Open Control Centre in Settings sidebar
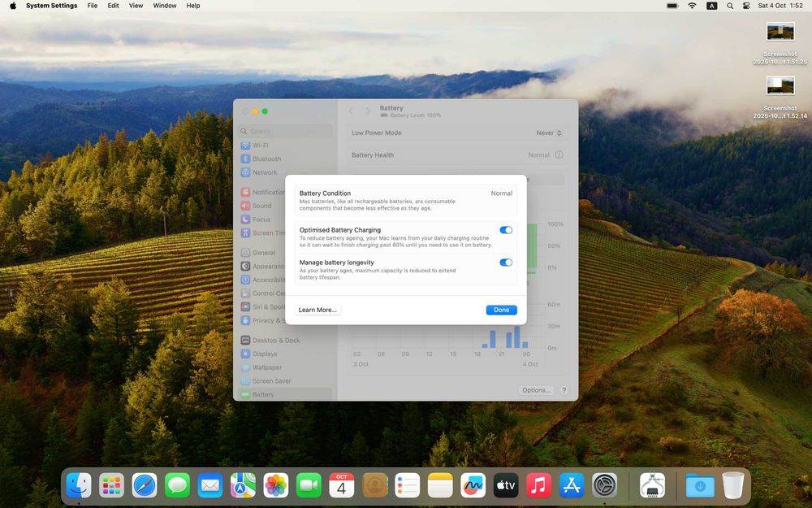 click(262, 293)
